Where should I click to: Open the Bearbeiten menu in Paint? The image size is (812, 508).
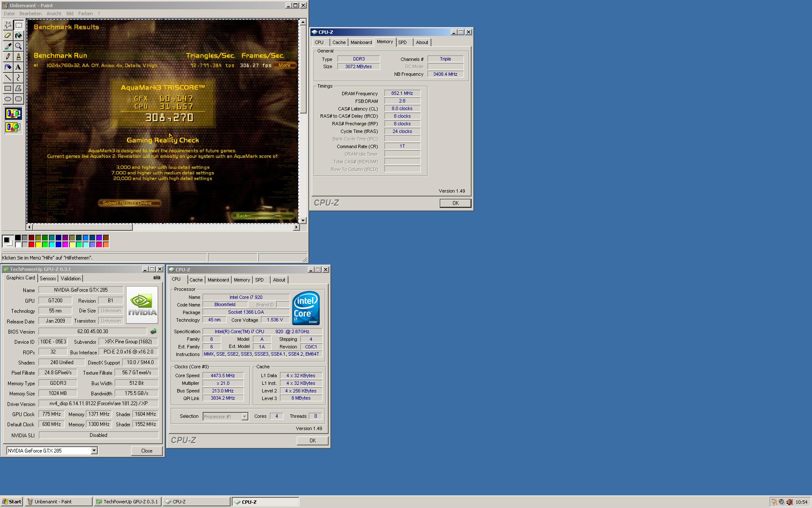tap(30, 14)
